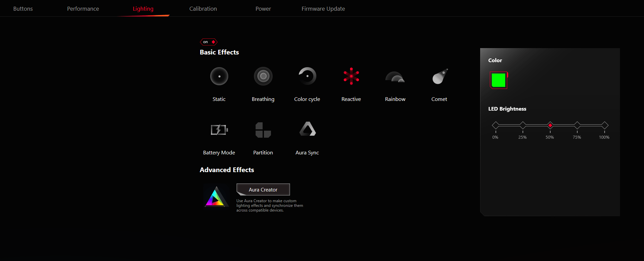Enable Battery Mode lighting
Screen dimensions: 644x261
pyautogui.click(x=219, y=130)
